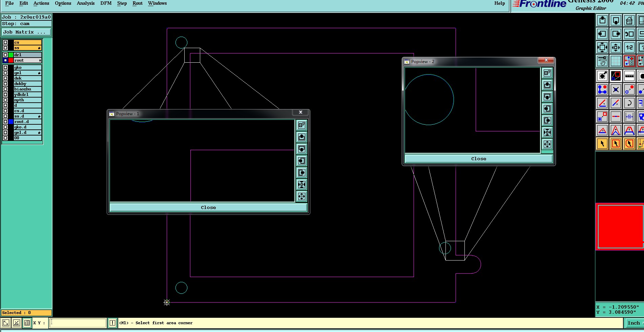
Task: Click the grid snap icon beside X Y
Action: (27, 323)
